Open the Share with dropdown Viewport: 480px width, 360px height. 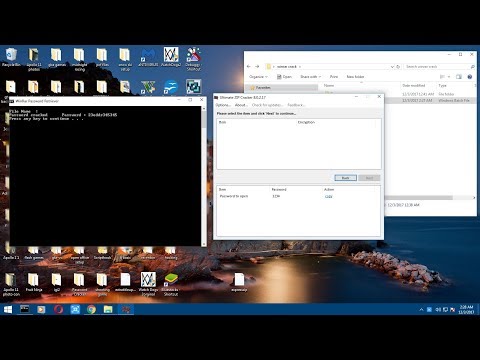pos(311,77)
